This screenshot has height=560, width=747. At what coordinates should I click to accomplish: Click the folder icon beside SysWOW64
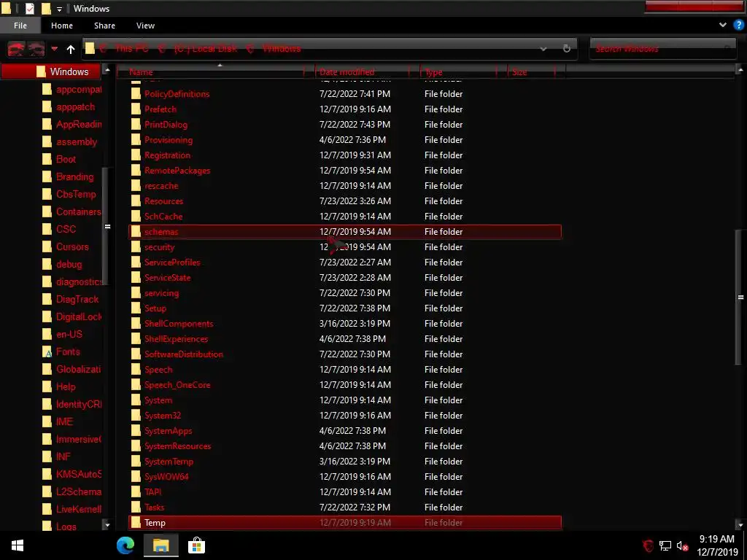[136, 477]
